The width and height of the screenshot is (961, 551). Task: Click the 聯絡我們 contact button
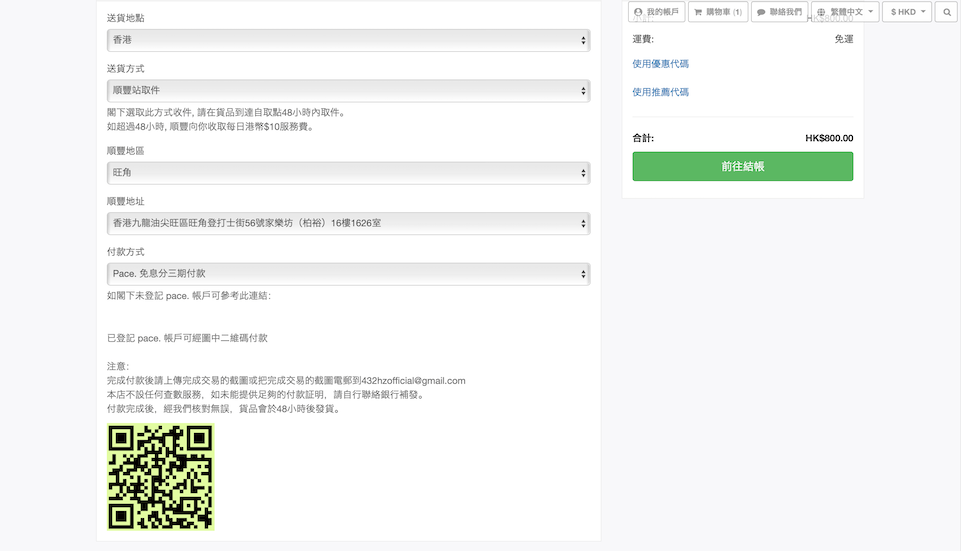tap(779, 12)
